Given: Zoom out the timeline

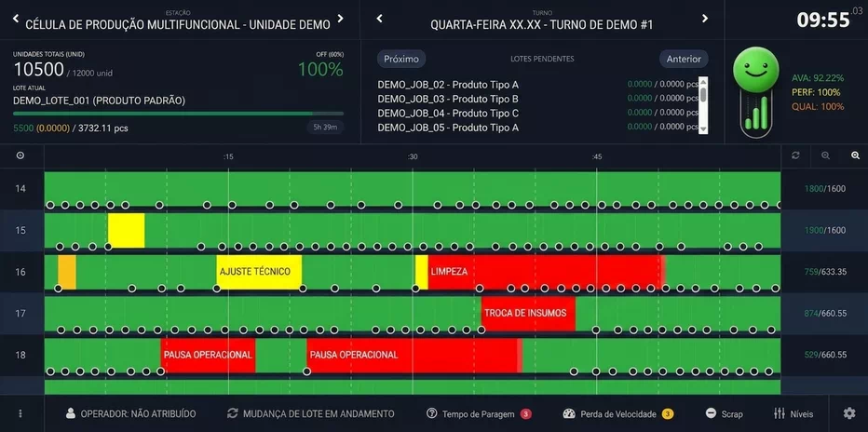Looking at the screenshot, I should click(x=825, y=156).
